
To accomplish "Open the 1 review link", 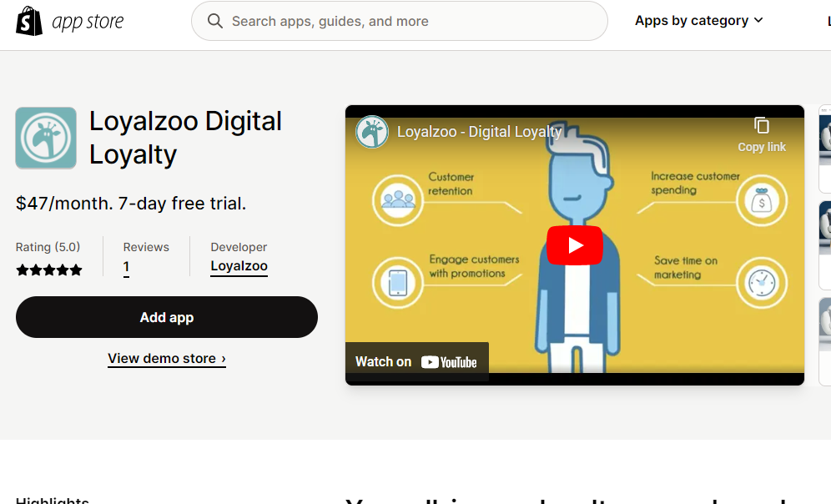I will point(126,267).
